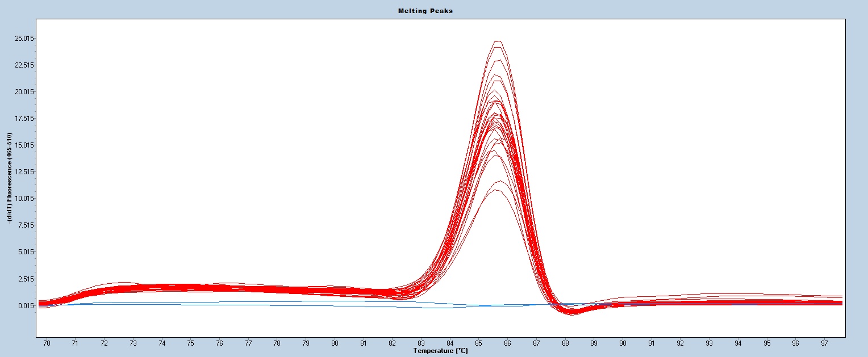Click the 90 x-axis tick label

tap(623, 343)
